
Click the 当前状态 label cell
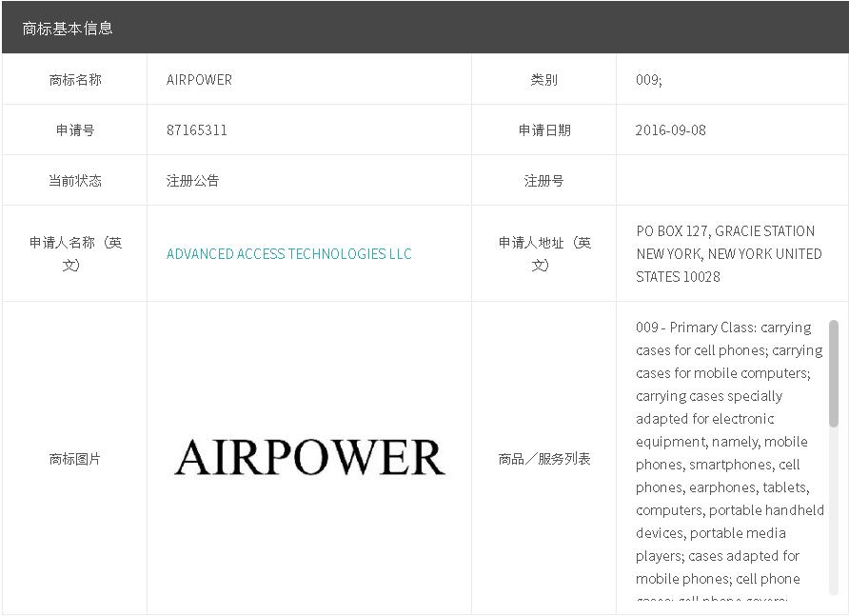(75, 180)
